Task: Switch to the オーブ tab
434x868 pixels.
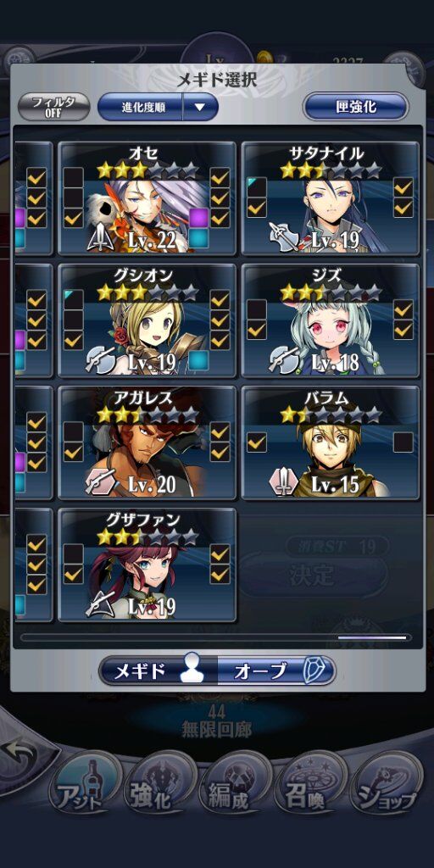Action: 275,671
